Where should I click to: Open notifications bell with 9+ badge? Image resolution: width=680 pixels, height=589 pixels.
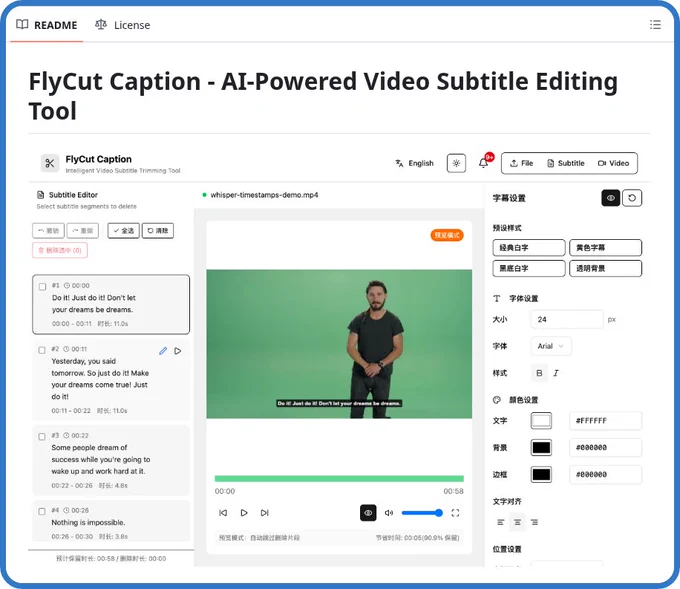click(484, 163)
